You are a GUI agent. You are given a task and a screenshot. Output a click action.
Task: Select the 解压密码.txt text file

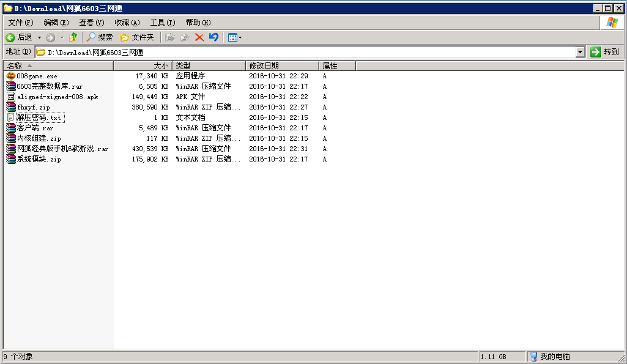click(x=39, y=117)
